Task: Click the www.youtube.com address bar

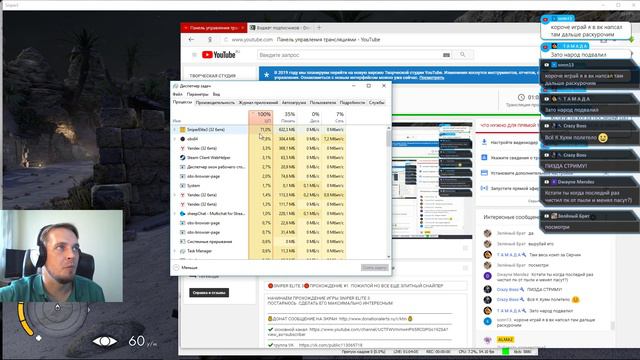Action: [252, 40]
